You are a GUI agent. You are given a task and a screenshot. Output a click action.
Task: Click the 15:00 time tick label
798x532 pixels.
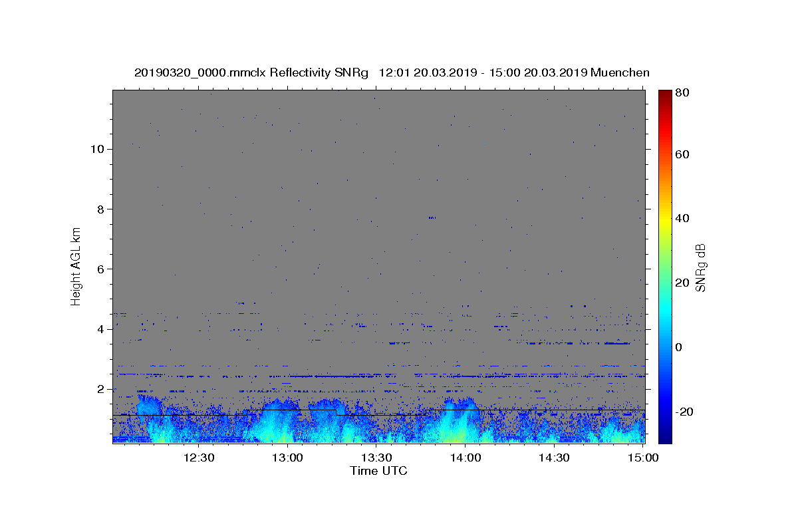tap(642, 458)
